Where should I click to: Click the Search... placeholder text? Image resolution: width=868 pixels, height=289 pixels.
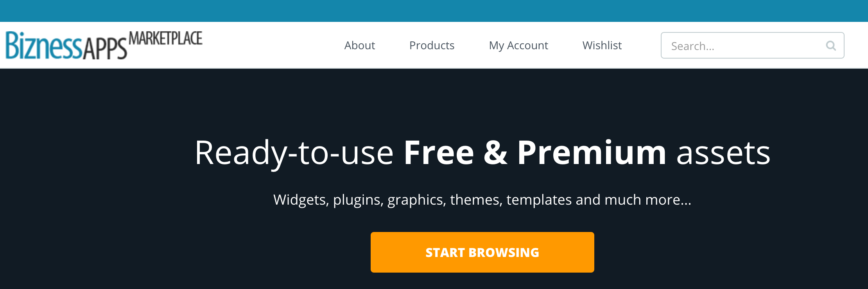tap(692, 46)
